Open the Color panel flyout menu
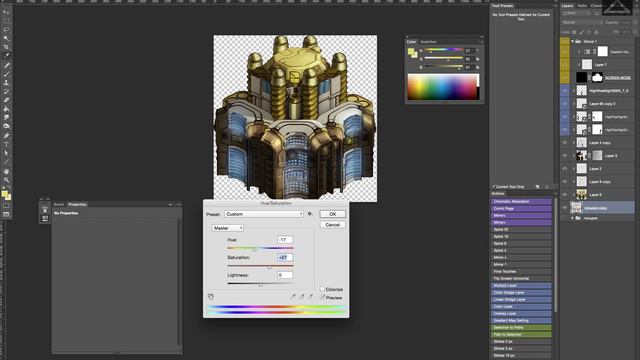The image size is (640, 360). [480, 42]
